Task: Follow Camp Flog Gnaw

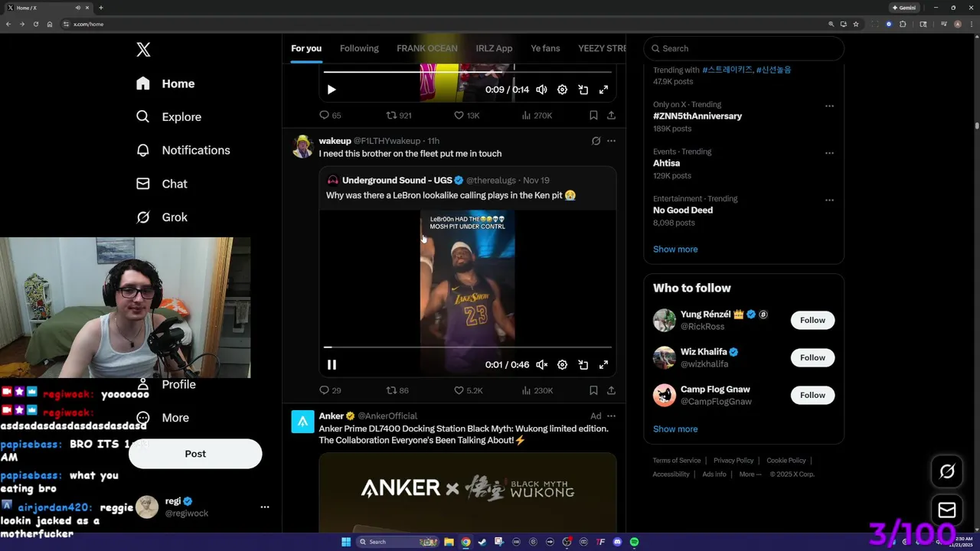Action: [812, 395]
